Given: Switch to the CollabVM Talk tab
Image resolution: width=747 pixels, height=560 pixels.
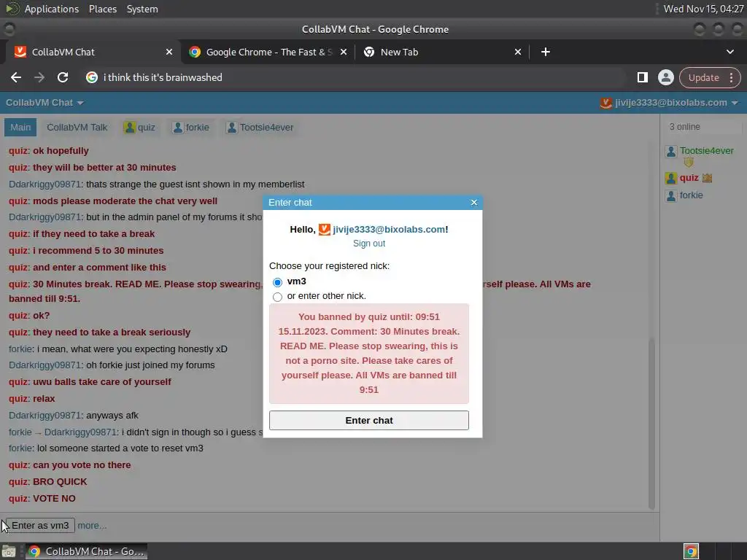Looking at the screenshot, I should [x=77, y=127].
